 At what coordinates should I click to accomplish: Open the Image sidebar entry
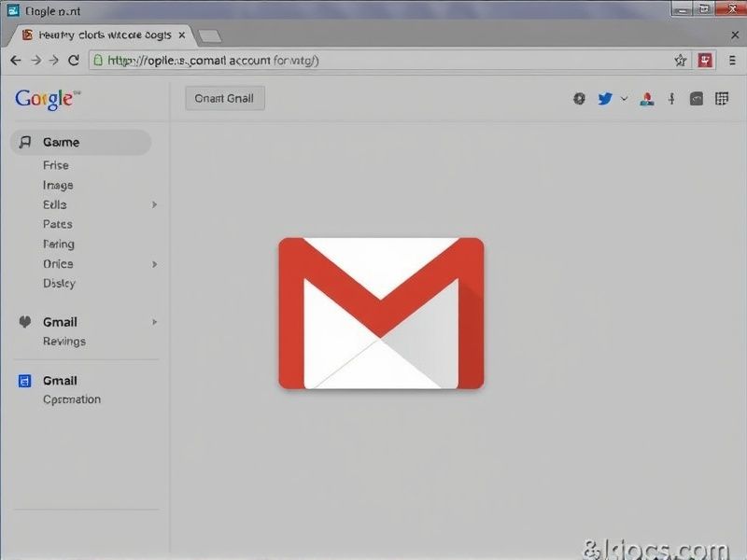pyautogui.click(x=58, y=185)
